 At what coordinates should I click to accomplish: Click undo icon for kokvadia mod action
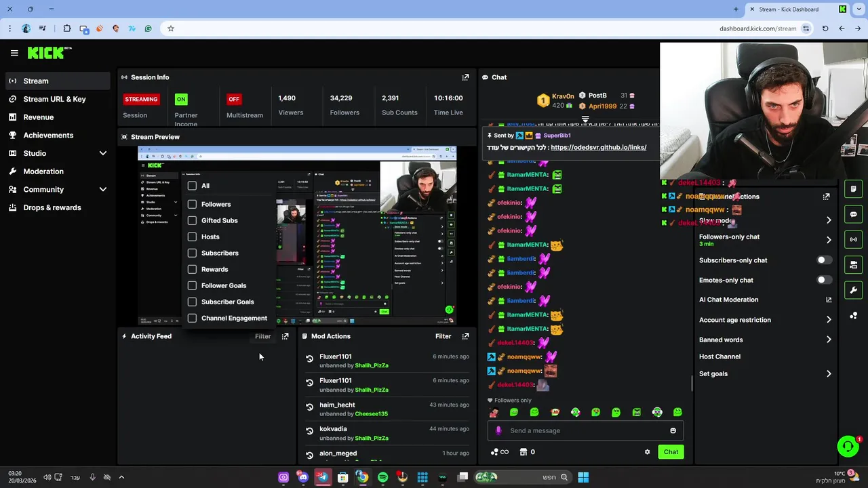[x=309, y=431]
